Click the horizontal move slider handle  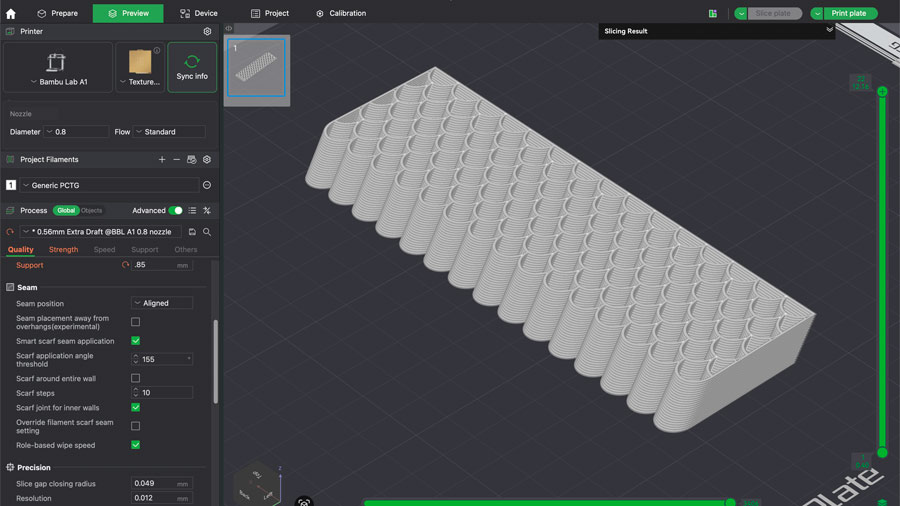click(730, 503)
